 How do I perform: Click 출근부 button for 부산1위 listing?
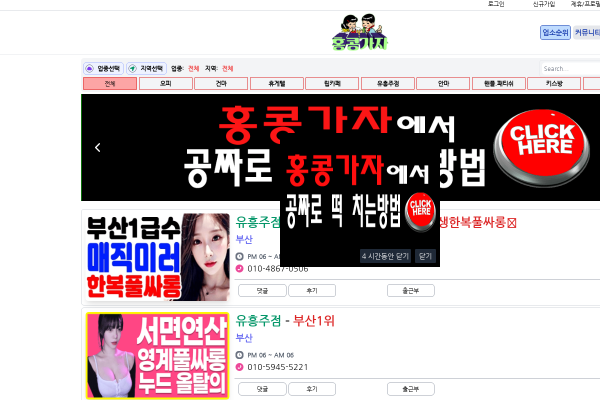click(411, 389)
